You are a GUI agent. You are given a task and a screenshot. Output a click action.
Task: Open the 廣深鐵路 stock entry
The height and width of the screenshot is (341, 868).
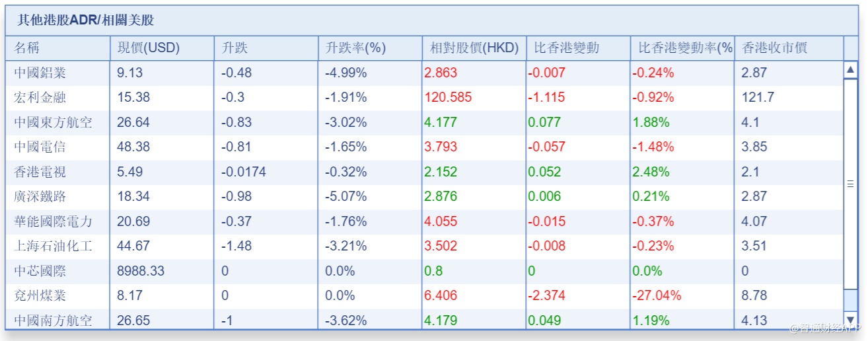(x=40, y=196)
